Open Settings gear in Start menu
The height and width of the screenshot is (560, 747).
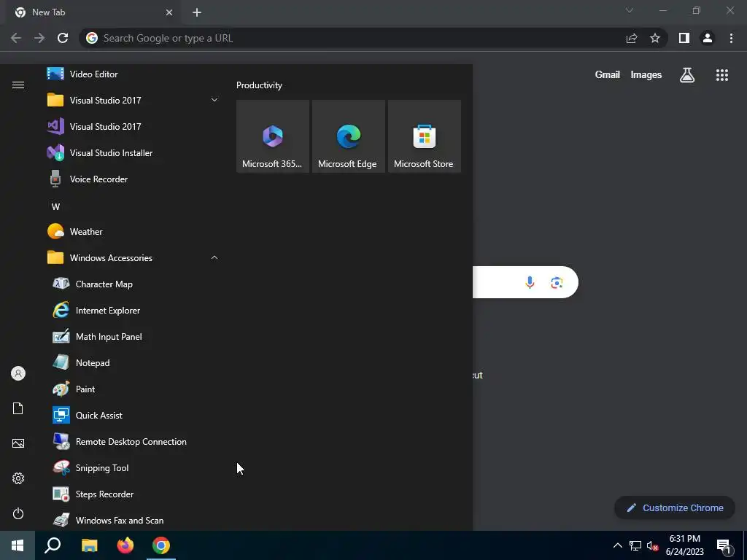tap(18, 478)
